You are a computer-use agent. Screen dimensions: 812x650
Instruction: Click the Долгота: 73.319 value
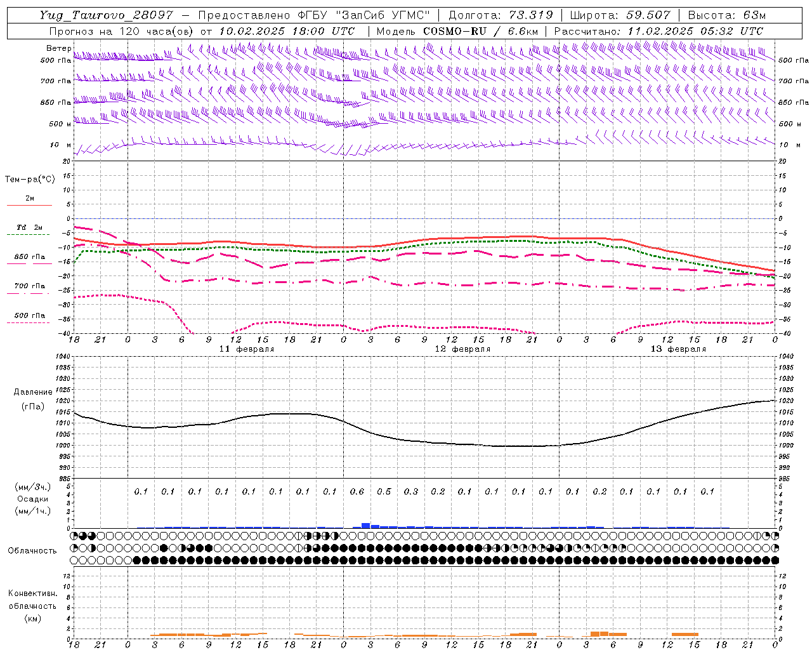501,15
